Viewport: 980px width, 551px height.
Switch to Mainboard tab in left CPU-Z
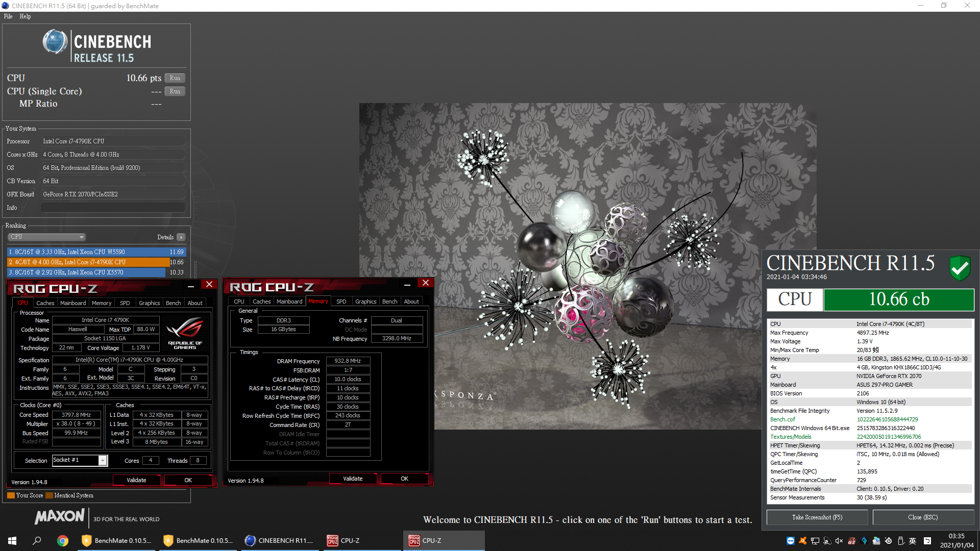click(73, 303)
